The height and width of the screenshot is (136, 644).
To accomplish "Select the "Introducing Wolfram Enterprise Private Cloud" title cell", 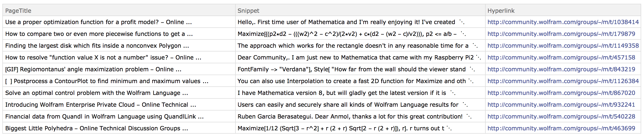I will [119, 105].
